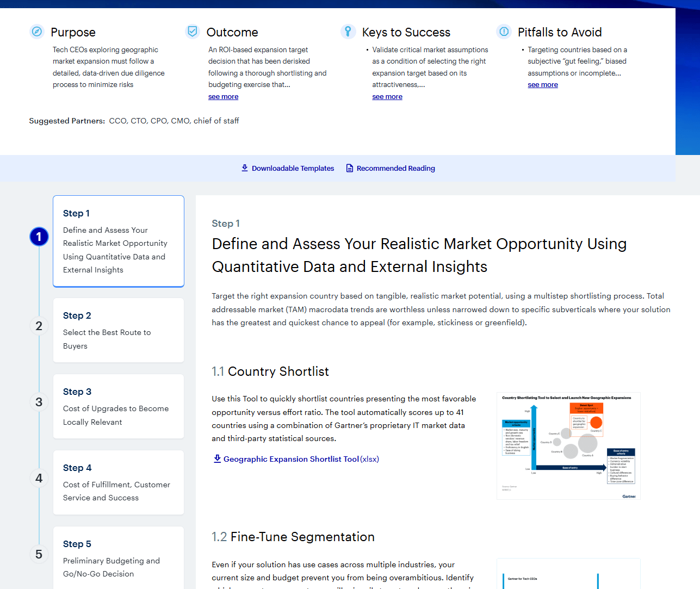Click the Recommended Reading document icon
The image size is (700, 589).
(x=350, y=168)
